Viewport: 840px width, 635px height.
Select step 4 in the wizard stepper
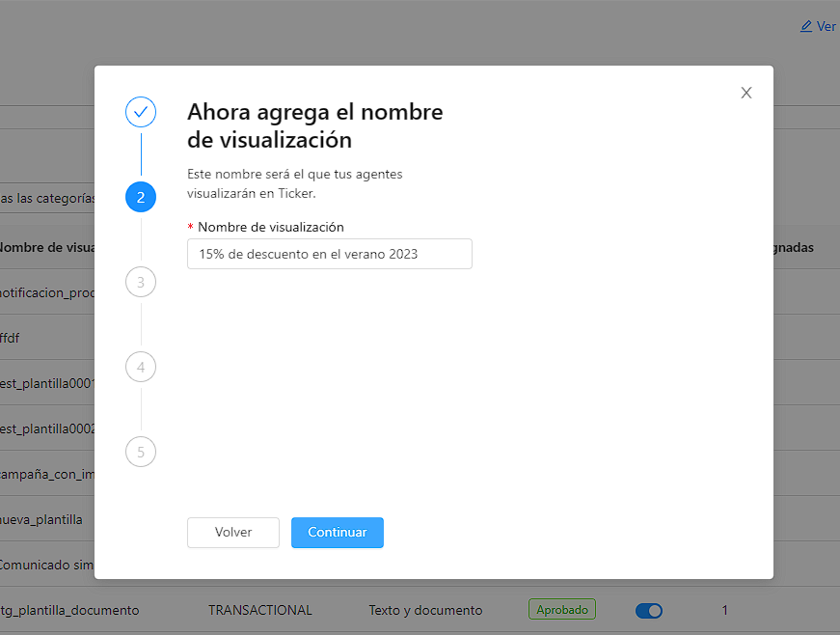[141, 367]
